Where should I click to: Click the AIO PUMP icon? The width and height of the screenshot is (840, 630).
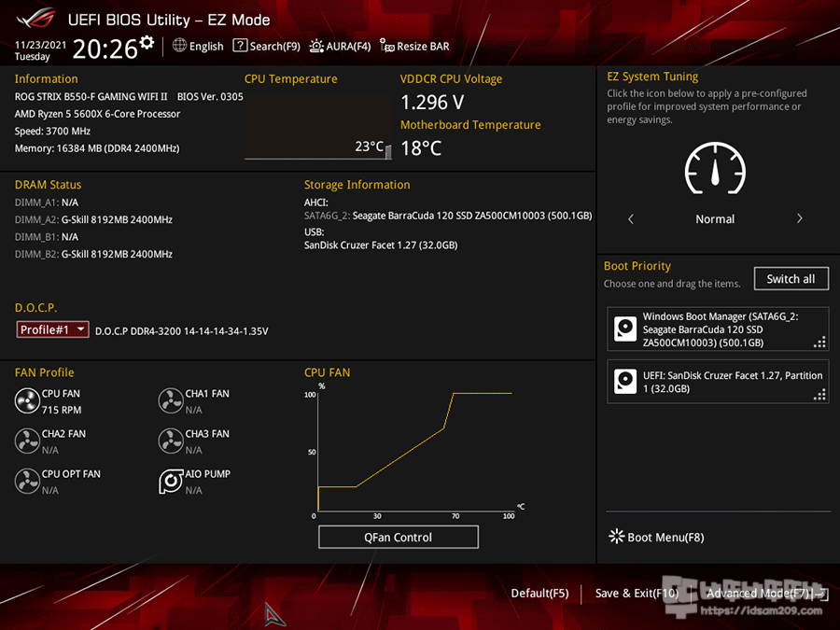tap(171, 481)
